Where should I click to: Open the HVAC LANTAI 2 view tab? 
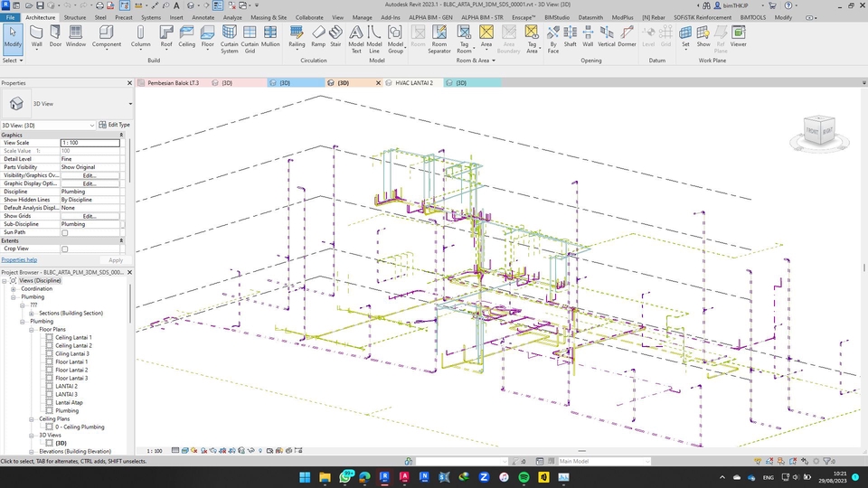click(x=413, y=83)
